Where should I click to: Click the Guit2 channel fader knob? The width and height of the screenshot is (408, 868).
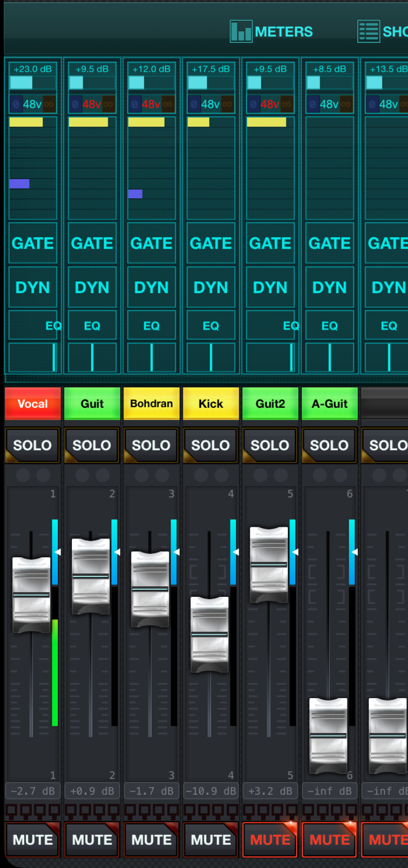(x=269, y=564)
